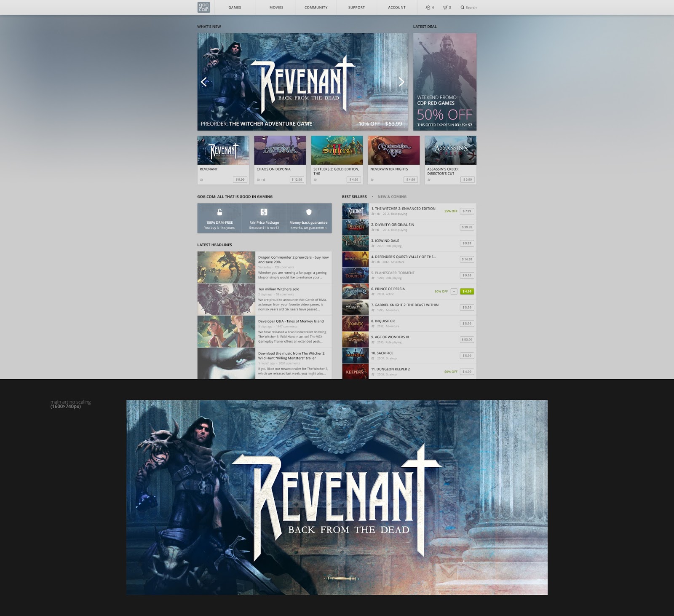Open The Witcher 2: Enhanced Edition best seller title
Screen dimensions: 674x616
(x=404, y=209)
